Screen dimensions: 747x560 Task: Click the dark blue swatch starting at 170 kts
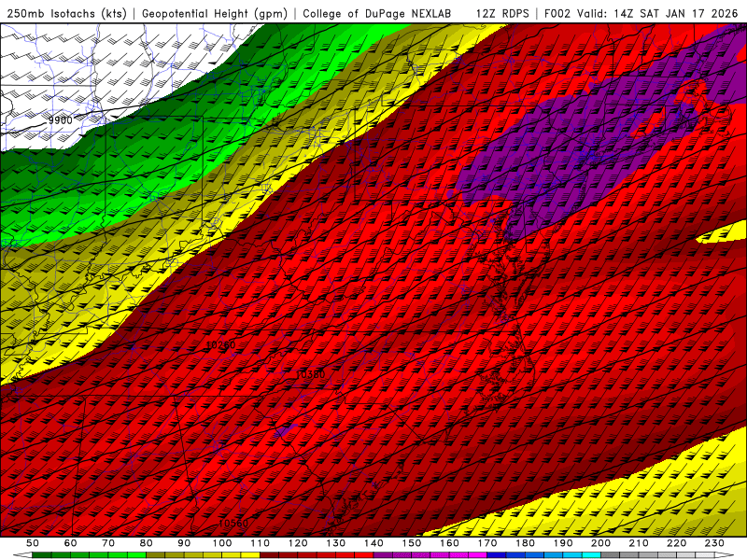tap(497, 555)
